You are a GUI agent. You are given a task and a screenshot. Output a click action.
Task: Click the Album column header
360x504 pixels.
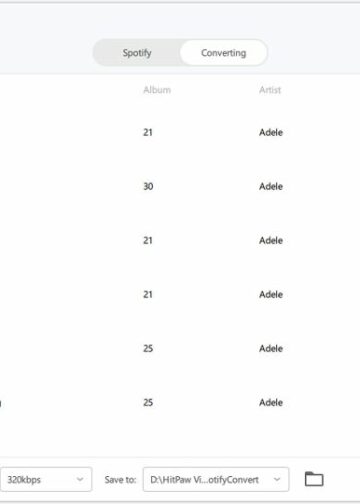click(x=157, y=90)
